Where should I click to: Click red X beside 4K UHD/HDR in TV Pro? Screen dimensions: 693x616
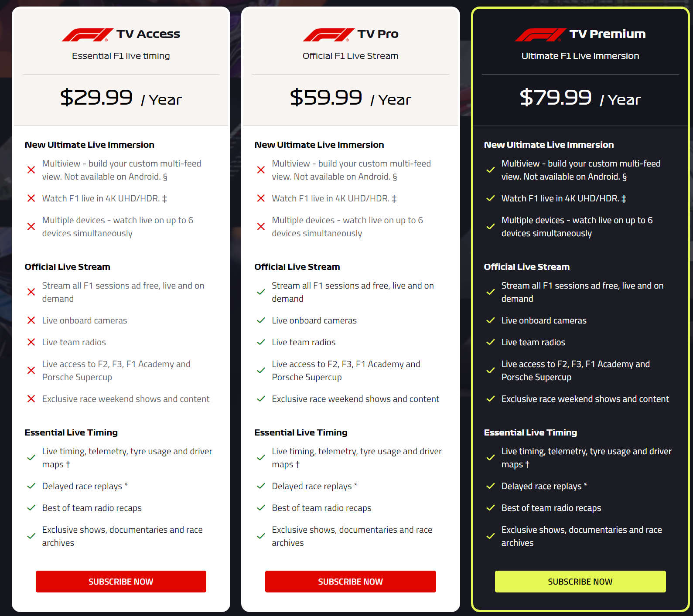point(261,198)
